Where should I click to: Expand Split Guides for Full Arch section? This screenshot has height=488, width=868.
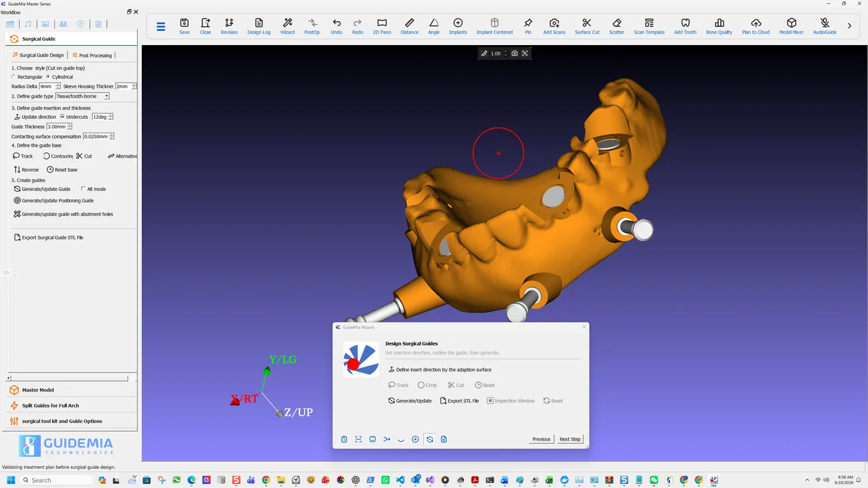(72, 406)
